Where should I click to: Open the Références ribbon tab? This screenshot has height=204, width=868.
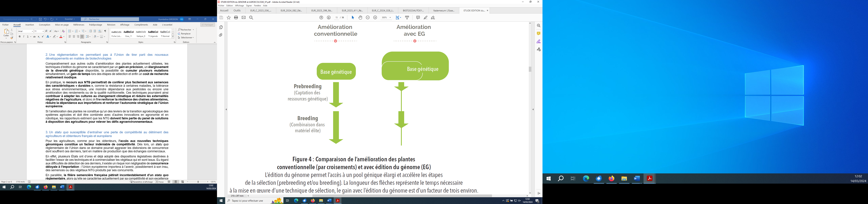pyautogui.click(x=78, y=25)
